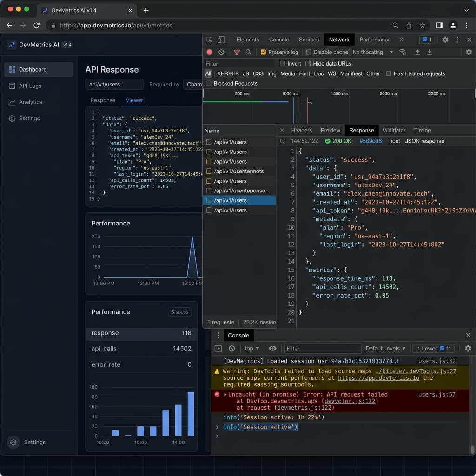Screen dimensions: 476x476
Task: Clear the network log
Action: 221,52
